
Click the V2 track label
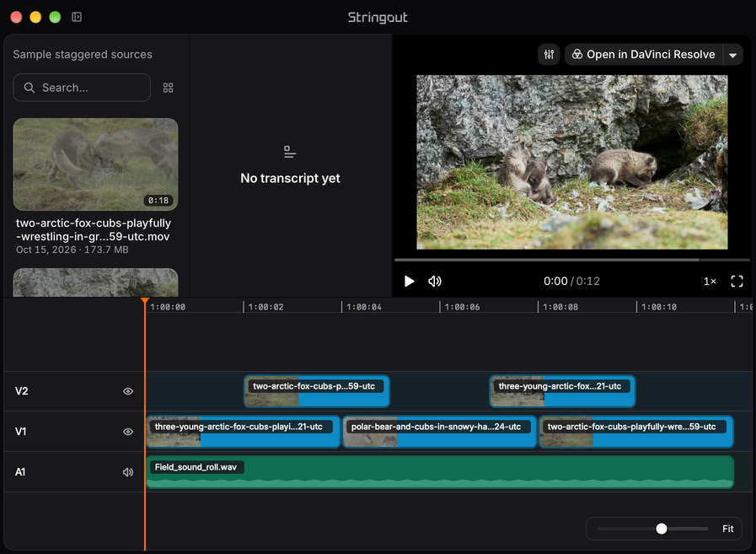click(x=22, y=391)
